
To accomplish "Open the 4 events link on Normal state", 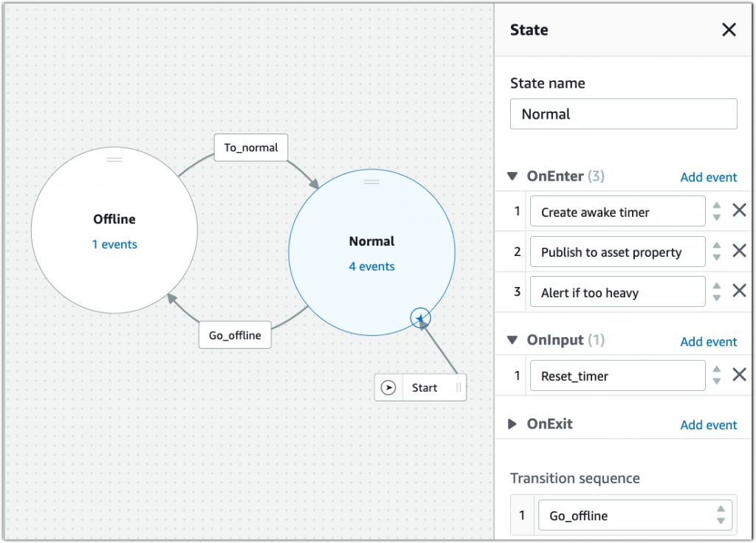I will [371, 267].
